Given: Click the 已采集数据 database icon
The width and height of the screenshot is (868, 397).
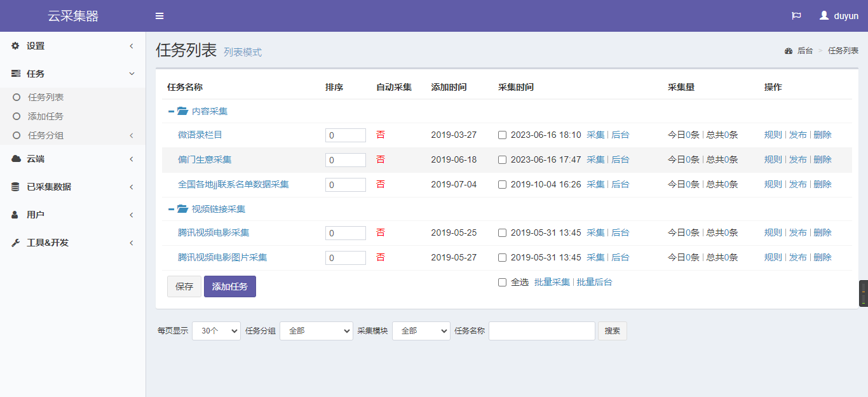Looking at the screenshot, I should point(16,187).
